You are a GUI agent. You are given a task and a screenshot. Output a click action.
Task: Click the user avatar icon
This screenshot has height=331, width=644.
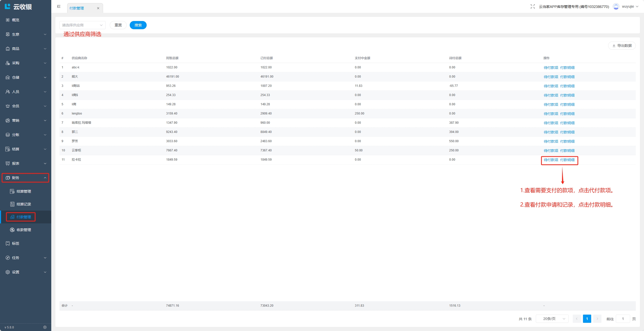[x=616, y=6]
